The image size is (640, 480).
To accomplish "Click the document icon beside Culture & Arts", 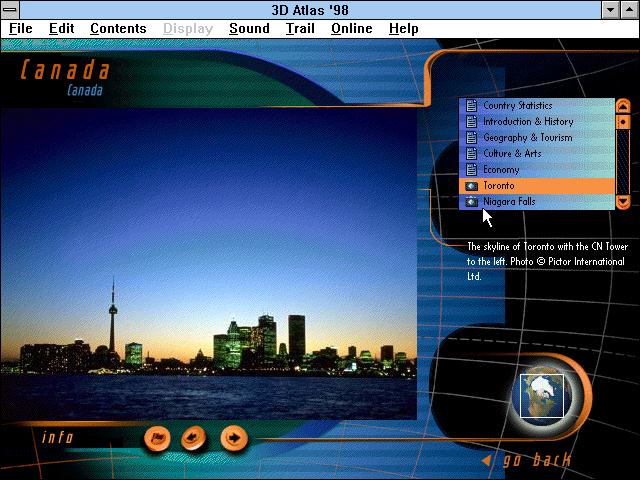I will tap(471, 153).
